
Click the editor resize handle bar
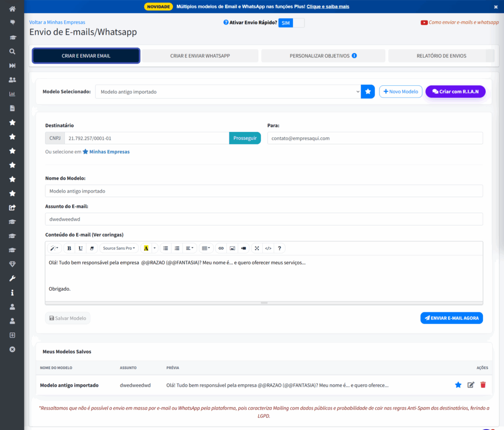pyautogui.click(x=264, y=303)
